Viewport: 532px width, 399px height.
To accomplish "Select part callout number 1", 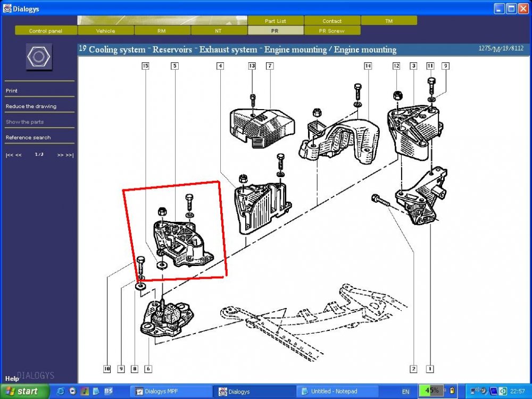I will click(x=430, y=369).
